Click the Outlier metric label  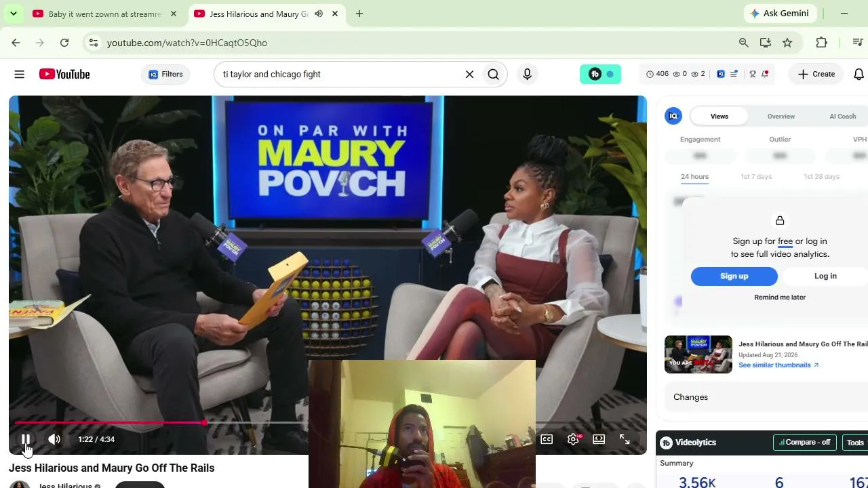780,140
